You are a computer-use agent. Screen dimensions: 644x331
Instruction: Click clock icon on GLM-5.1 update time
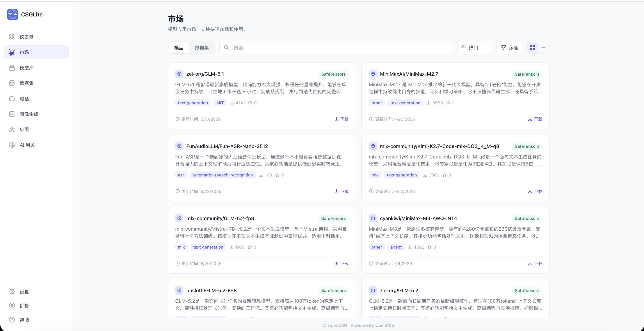coord(178,119)
